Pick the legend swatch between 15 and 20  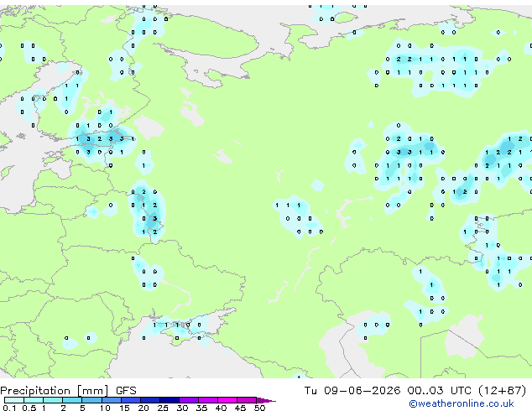pos(131,400)
